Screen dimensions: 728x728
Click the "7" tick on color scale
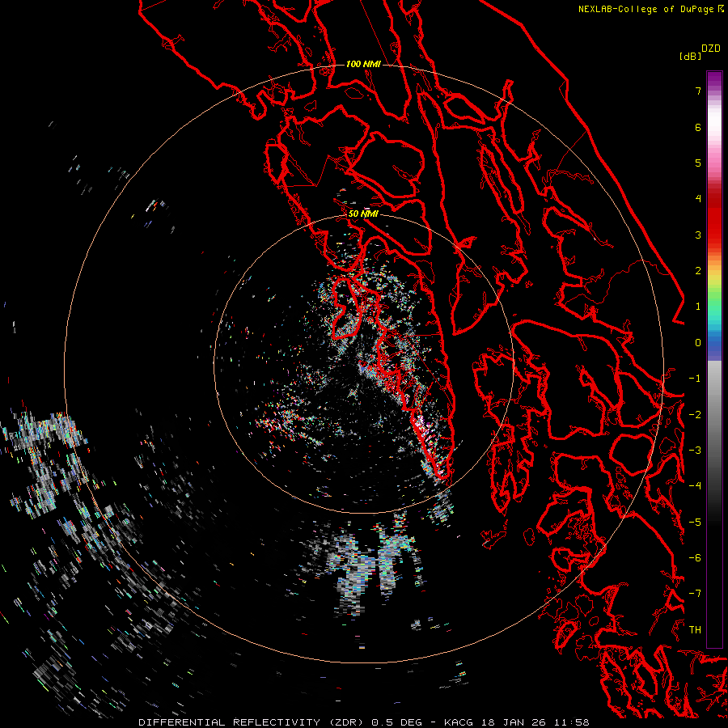click(x=698, y=91)
